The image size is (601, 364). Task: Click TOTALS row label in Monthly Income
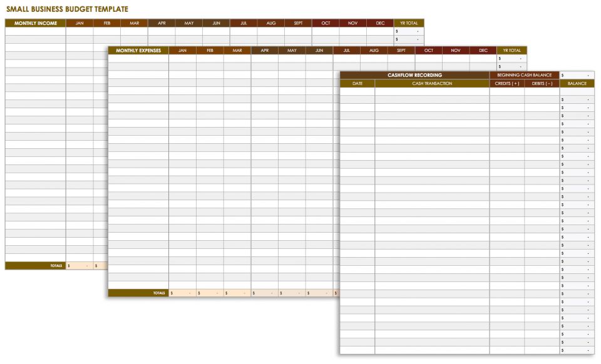(35, 266)
